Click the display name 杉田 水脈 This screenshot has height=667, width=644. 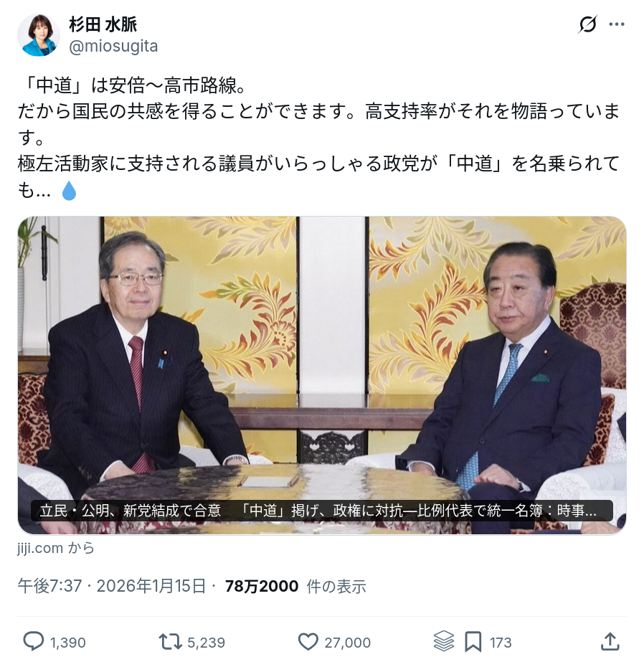(x=103, y=24)
